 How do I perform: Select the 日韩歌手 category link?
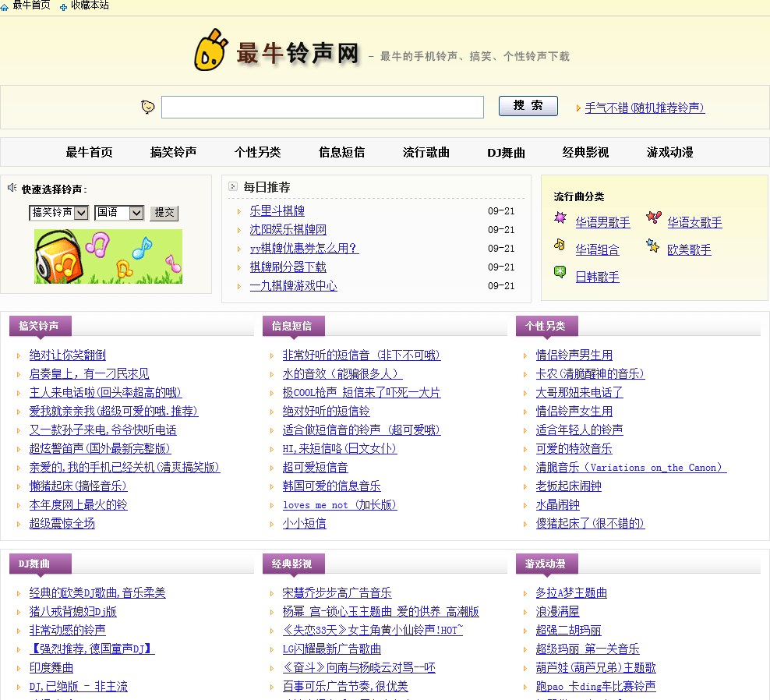597,277
